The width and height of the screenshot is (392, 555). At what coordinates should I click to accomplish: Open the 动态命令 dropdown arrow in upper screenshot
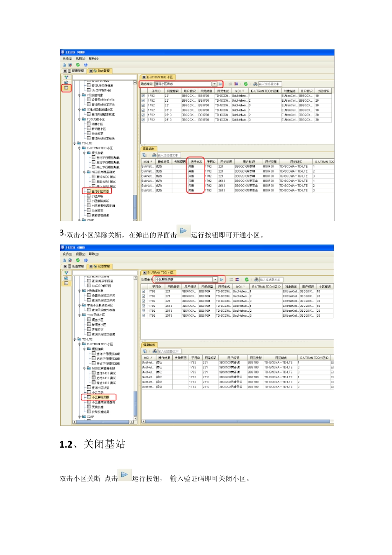tap(214, 84)
